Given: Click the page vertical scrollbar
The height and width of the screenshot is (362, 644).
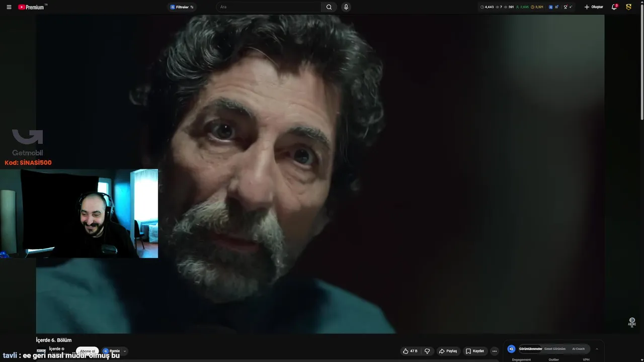Looking at the screenshot, I should (x=642, y=61).
